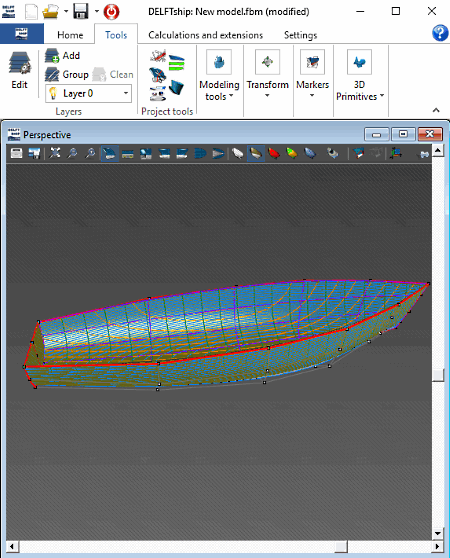The width and height of the screenshot is (450, 558).
Task: Click the red power icon in title bar
Action: point(111,12)
